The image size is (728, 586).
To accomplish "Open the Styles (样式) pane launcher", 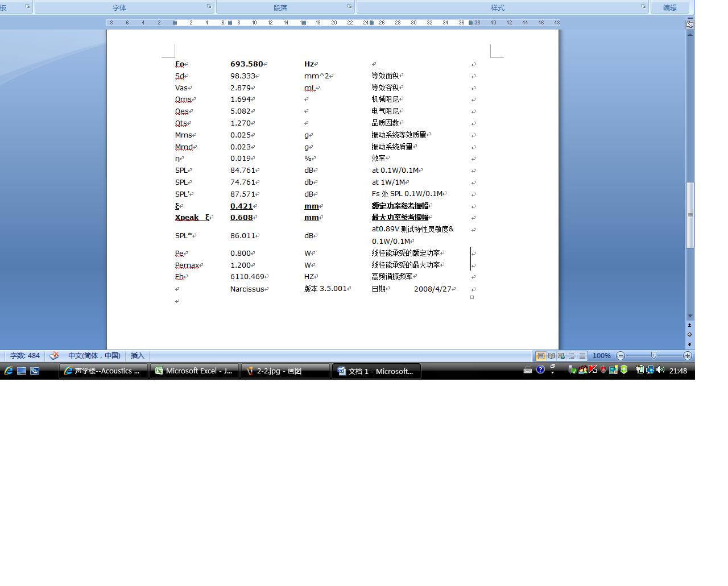I will click(644, 7).
